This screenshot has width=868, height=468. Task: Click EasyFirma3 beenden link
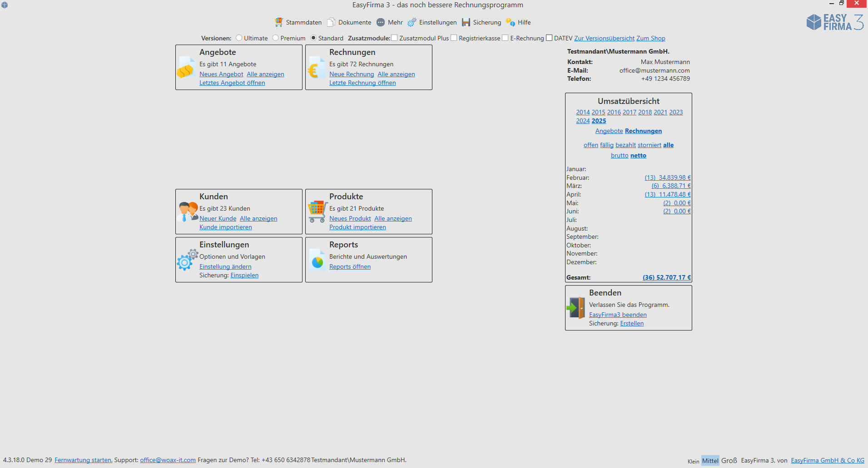tap(618, 315)
